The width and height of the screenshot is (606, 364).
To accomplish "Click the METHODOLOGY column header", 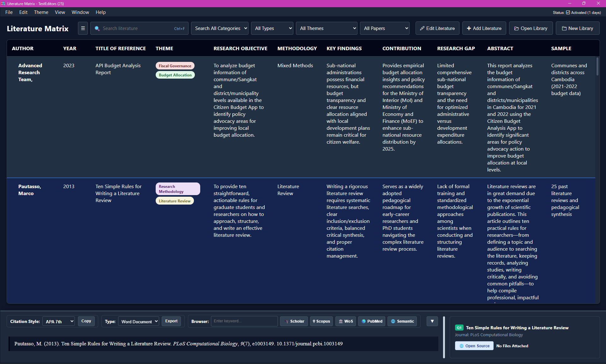I will click(297, 48).
